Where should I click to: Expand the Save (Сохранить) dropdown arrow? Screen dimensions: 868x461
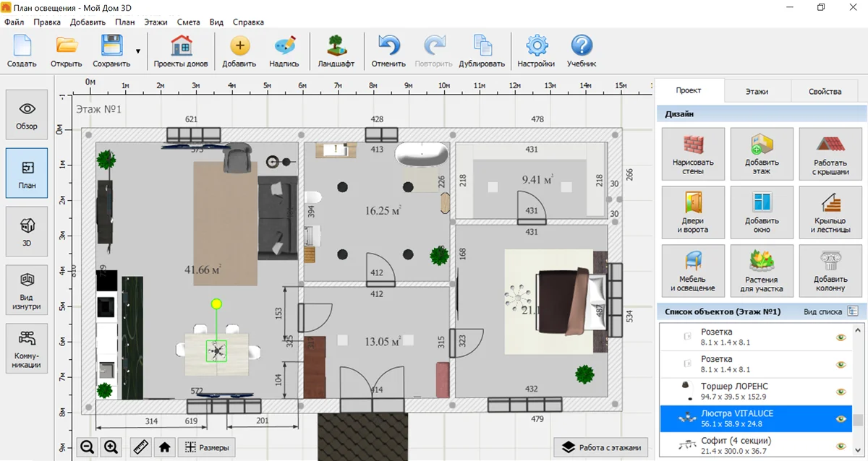(x=137, y=51)
